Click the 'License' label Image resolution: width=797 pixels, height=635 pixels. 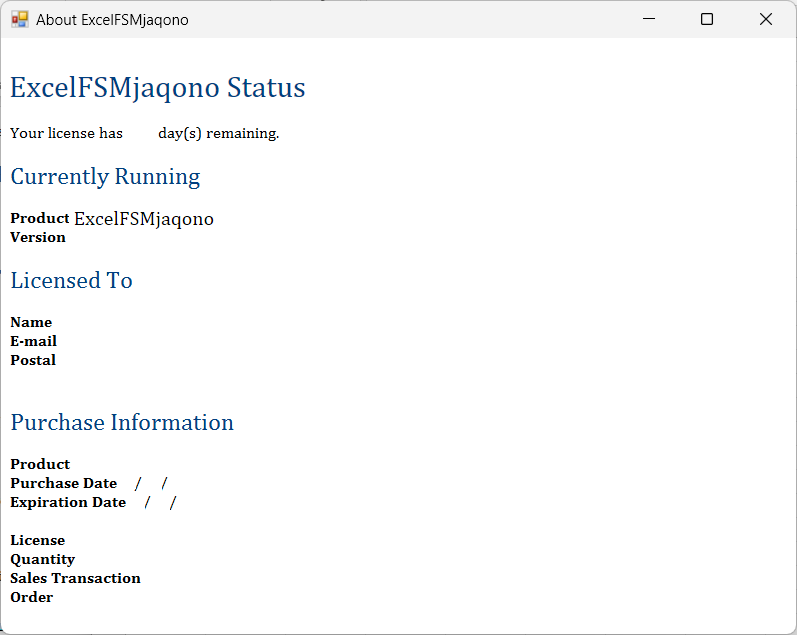point(38,540)
